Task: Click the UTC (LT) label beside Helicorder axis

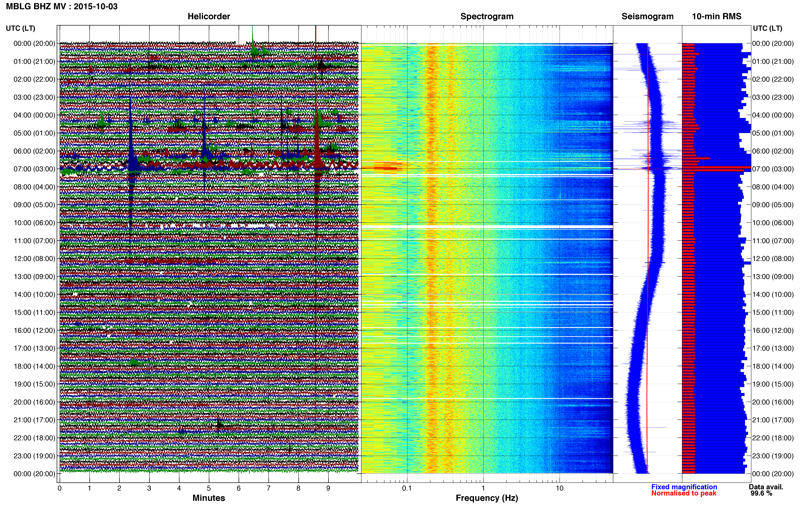Action: (x=21, y=28)
